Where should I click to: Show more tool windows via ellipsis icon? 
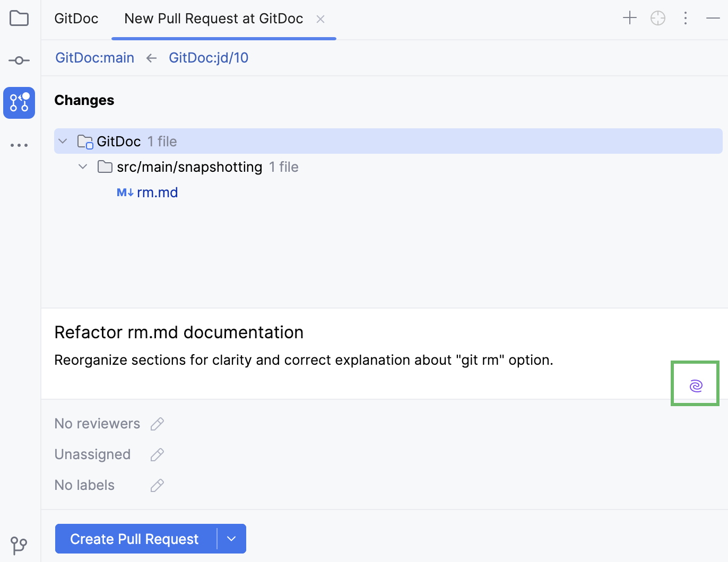coord(19,145)
